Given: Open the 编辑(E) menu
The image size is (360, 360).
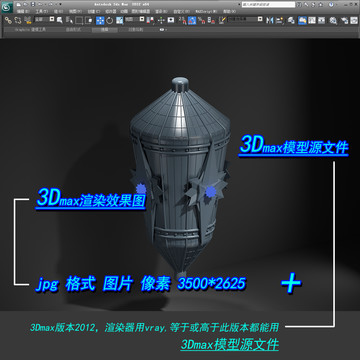Looking at the screenshot, I should (23, 11).
